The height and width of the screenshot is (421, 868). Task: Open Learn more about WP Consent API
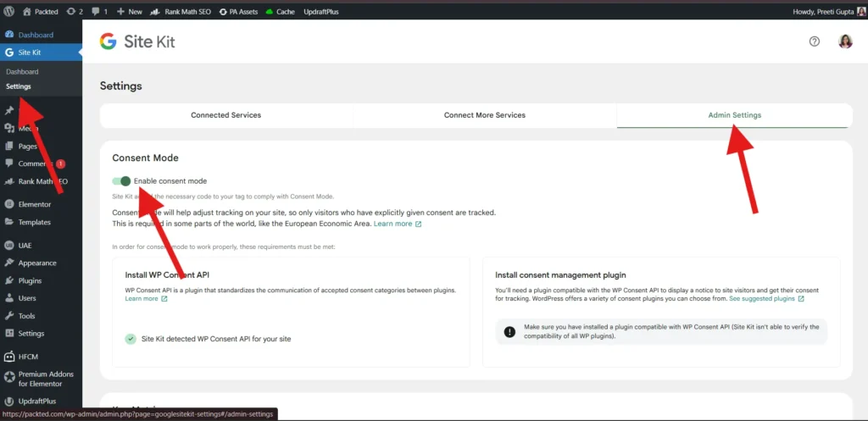(x=146, y=299)
